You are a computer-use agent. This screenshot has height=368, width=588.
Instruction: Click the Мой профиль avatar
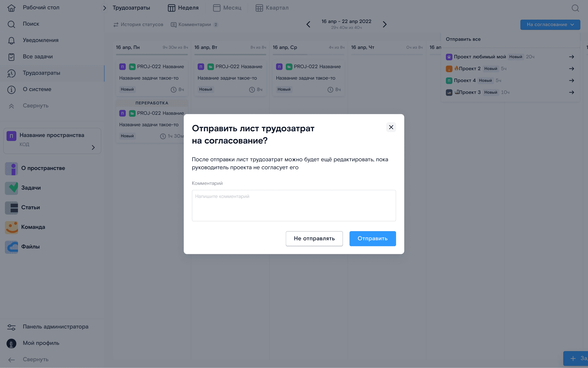click(x=11, y=343)
